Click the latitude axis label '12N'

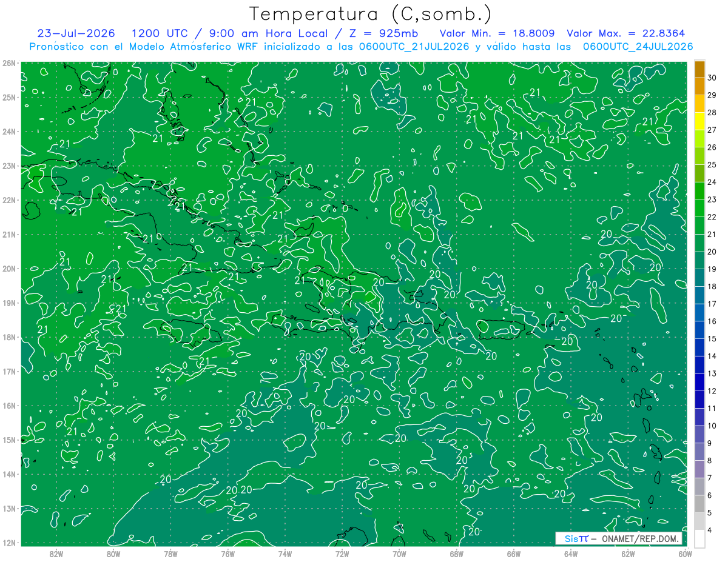(x=8, y=543)
